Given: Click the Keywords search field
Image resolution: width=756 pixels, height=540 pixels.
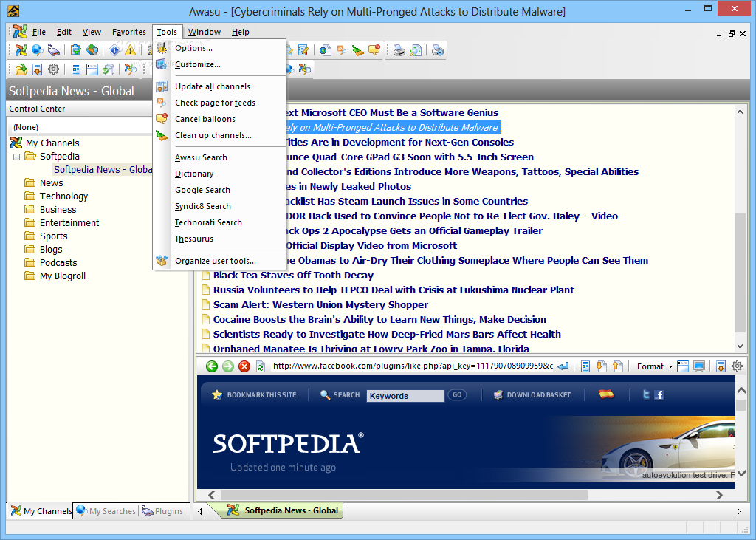Looking at the screenshot, I should (x=405, y=396).
